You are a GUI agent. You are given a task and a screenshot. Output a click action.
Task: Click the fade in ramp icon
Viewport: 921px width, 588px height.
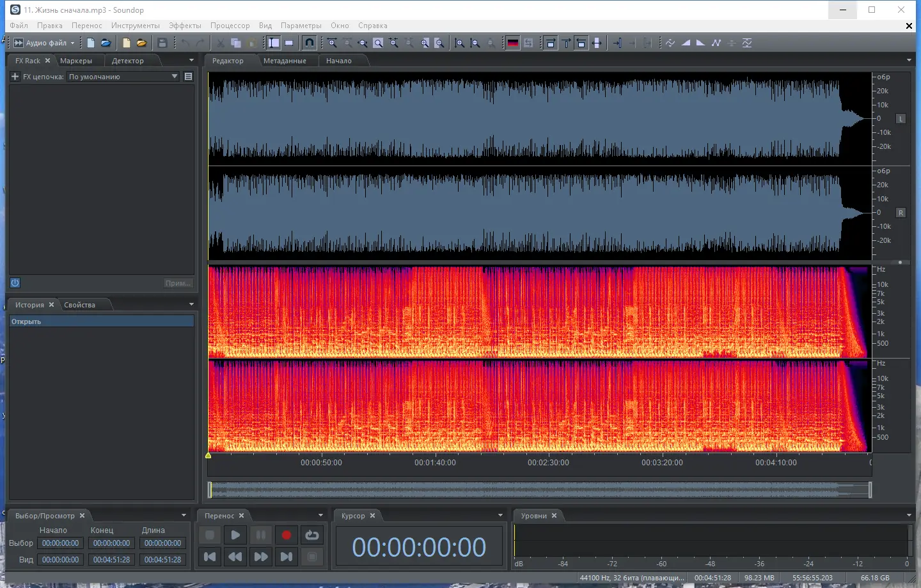686,43
